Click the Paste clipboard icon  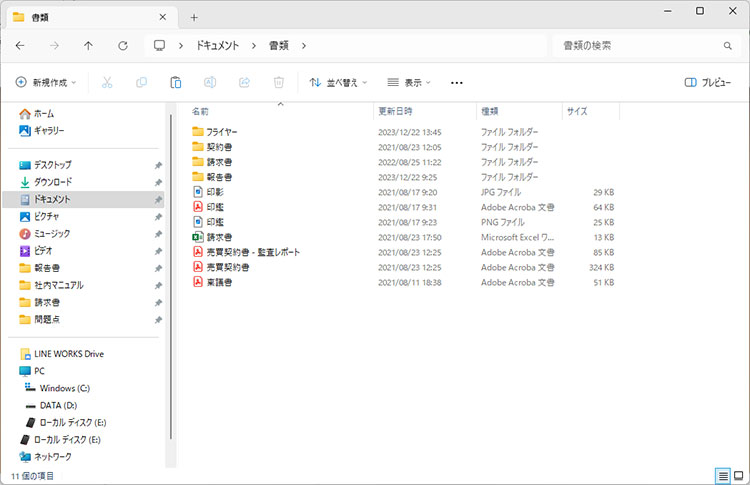click(175, 83)
